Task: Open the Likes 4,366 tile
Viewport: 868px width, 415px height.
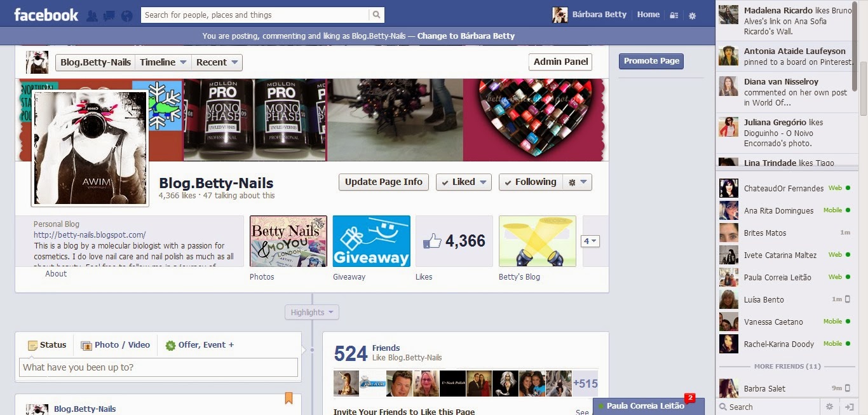Action: click(454, 241)
